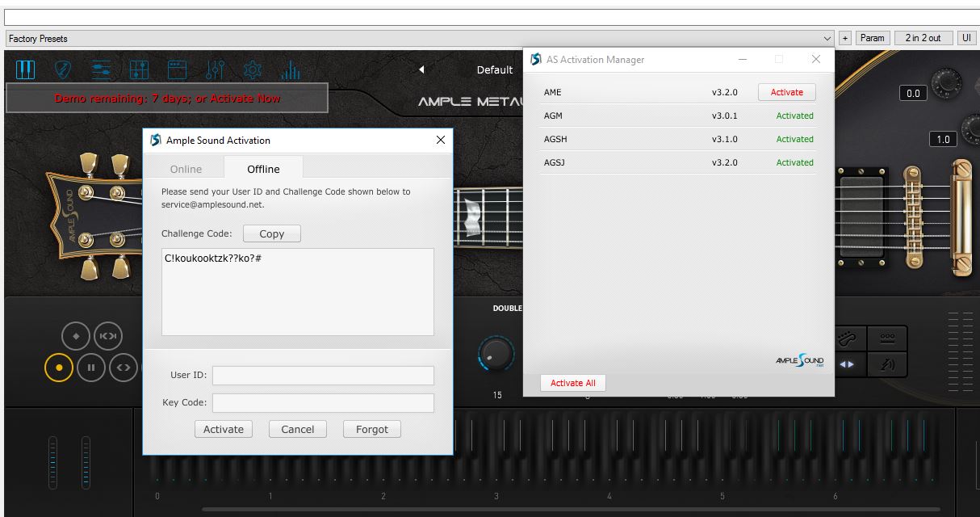Viewport: 980px width, 517px height.
Task: Click the Ample Sound logo in Activation Manager
Action: [800, 360]
